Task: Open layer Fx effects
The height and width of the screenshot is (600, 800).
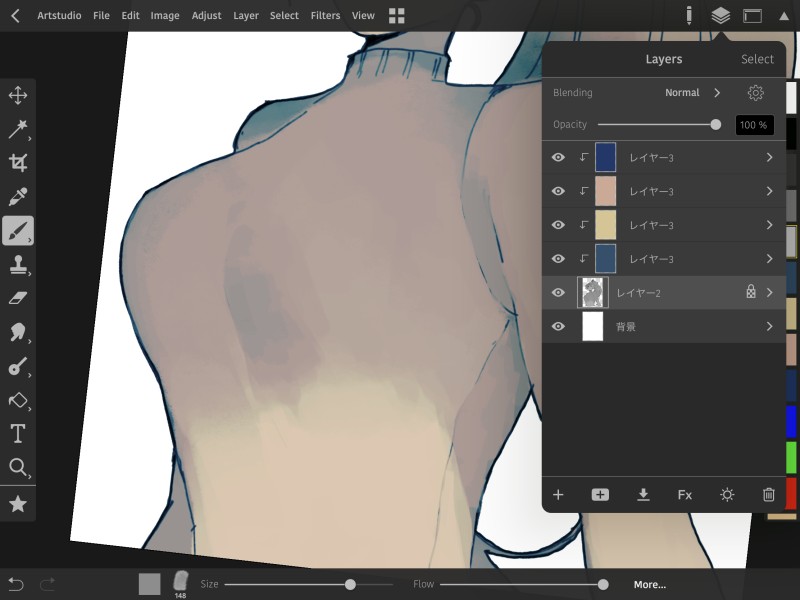Action: (x=685, y=494)
